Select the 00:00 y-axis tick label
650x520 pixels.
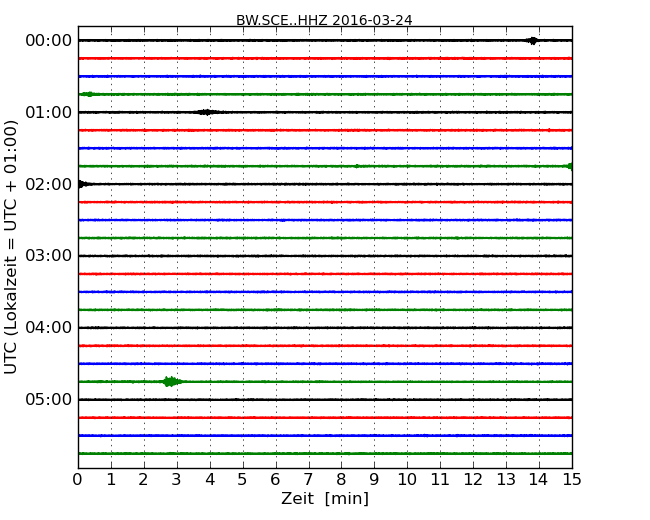48,40
